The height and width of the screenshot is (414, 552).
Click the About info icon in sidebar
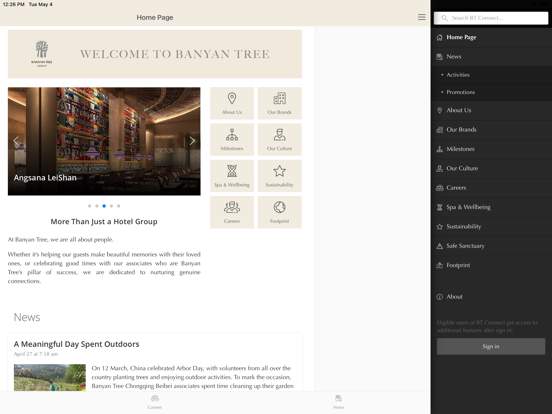(x=439, y=297)
